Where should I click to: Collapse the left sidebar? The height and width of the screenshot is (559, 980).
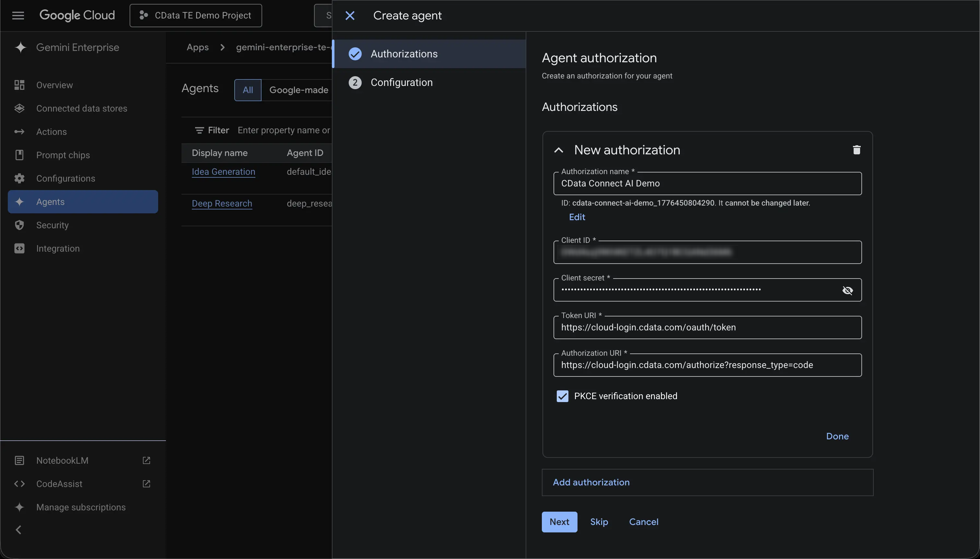coord(18,529)
